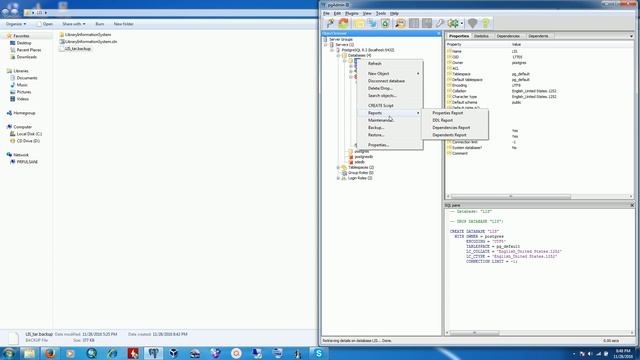
Task: Collapse the Servers tree node
Action: pyautogui.click(x=326, y=44)
